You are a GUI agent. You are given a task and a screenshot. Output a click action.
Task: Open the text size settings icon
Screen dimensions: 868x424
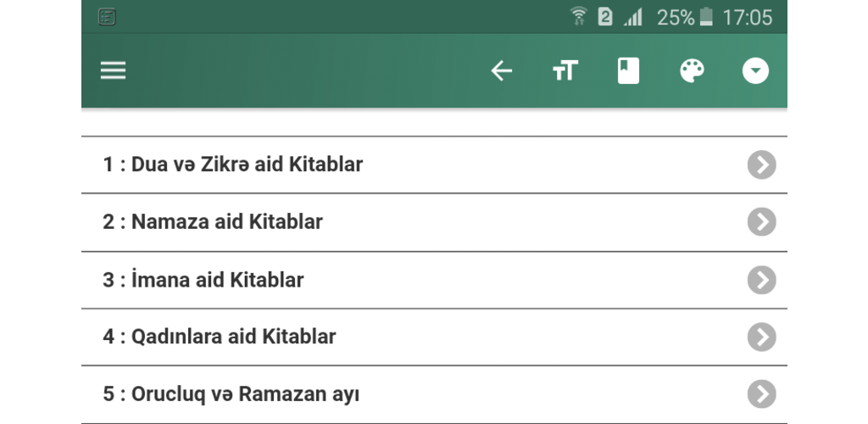point(565,71)
